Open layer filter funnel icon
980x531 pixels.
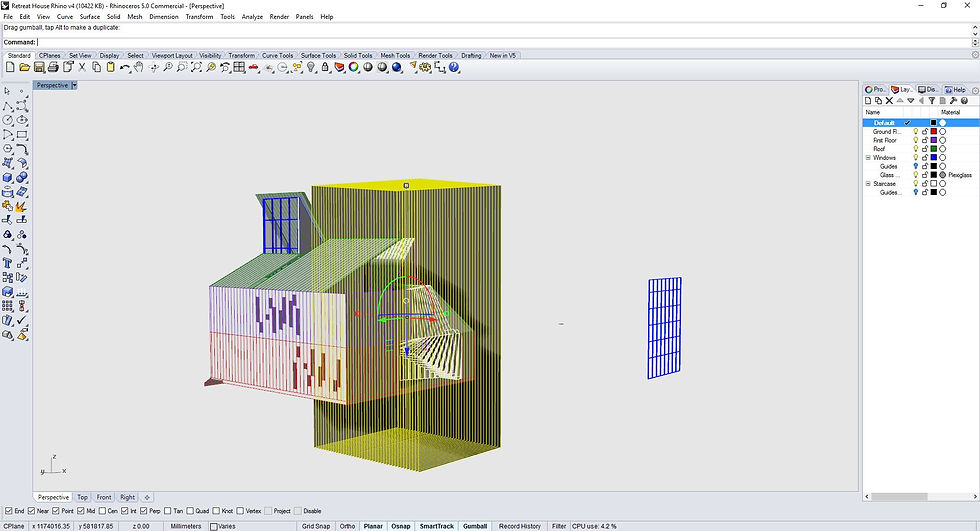coord(932,101)
